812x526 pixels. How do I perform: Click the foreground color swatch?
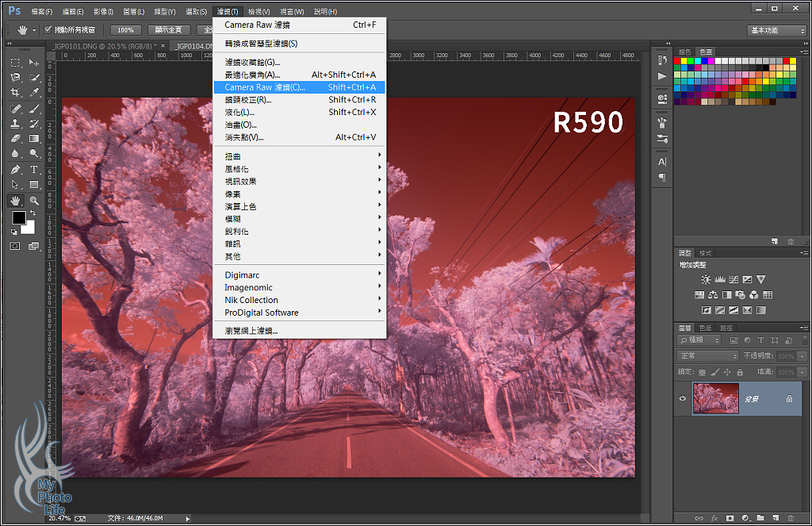click(x=18, y=217)
